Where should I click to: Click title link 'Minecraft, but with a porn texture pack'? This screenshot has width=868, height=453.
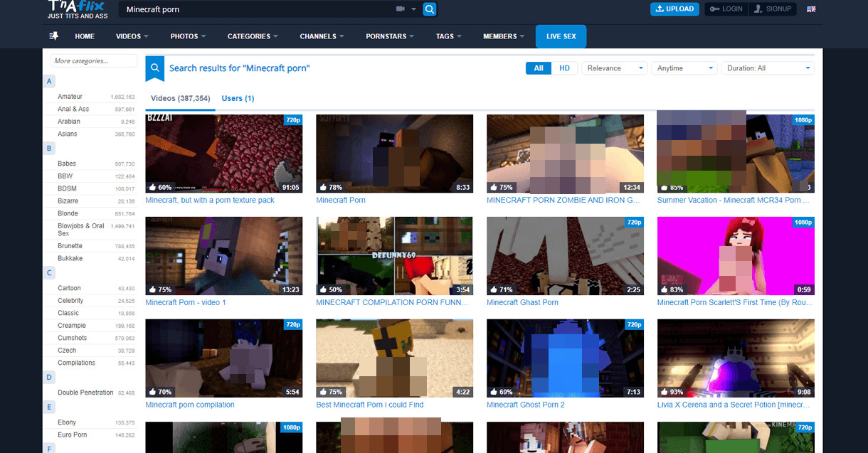(x=210, y=200)
